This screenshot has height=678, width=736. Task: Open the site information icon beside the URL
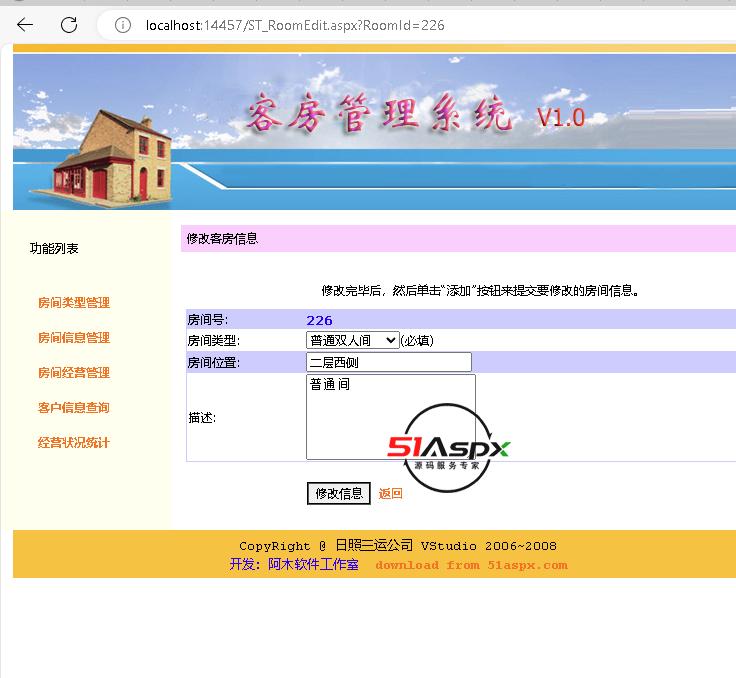(123, 25)
